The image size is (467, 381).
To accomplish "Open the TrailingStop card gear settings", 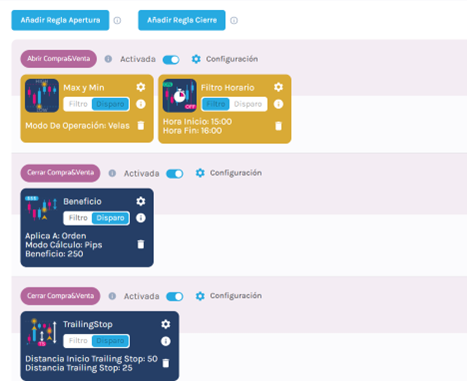I will pos(166,324).
